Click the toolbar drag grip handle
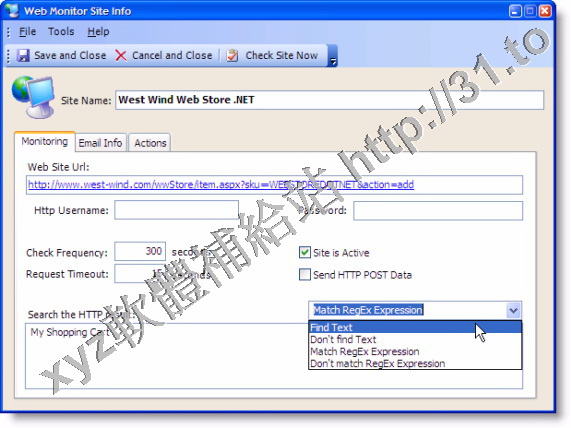 (x=8, y=56)
